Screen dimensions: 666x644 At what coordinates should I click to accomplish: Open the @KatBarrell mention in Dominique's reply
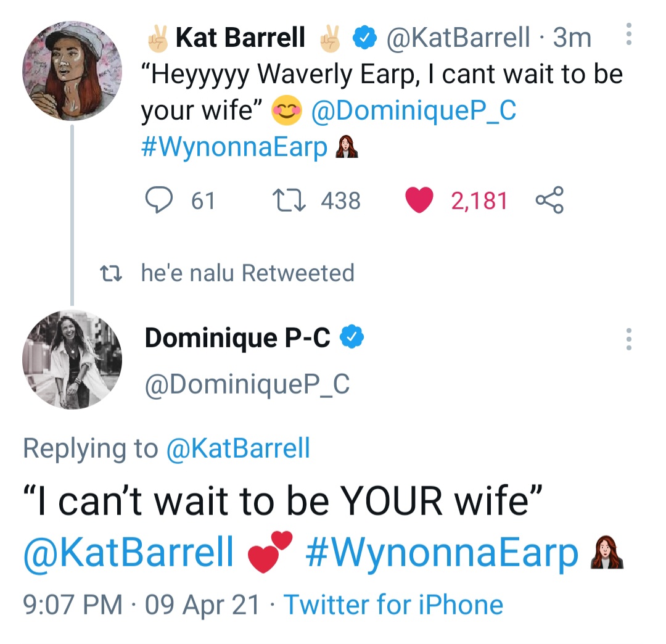pyautogui.click(x=128, y=552)
